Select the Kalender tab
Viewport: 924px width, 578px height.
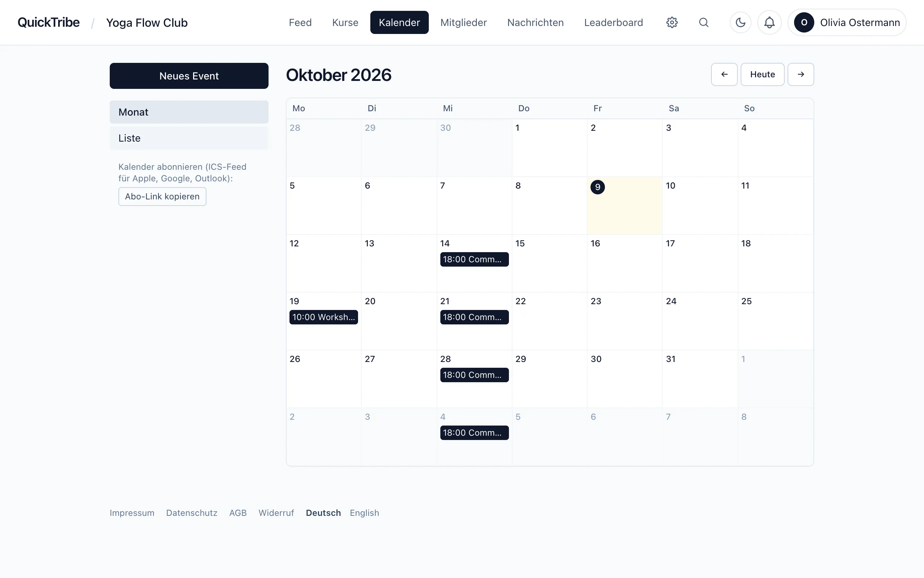[400, 22]
